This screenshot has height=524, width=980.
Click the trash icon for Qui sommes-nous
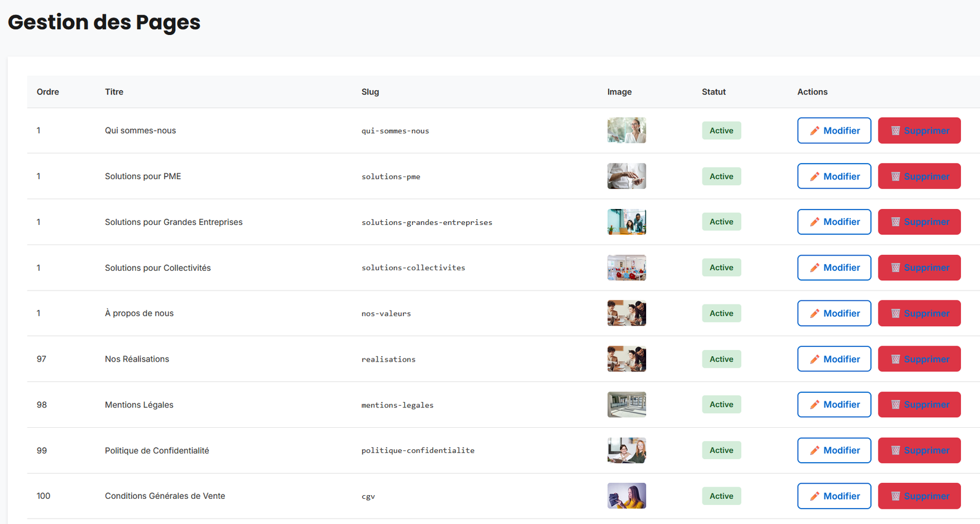895,131
